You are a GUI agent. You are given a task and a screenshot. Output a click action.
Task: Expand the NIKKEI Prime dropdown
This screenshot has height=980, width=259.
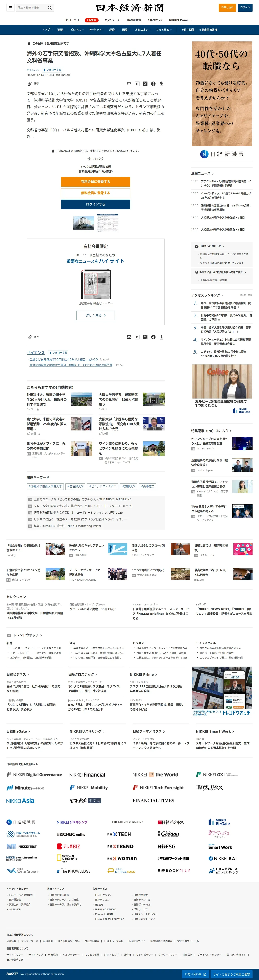(180, 20)
